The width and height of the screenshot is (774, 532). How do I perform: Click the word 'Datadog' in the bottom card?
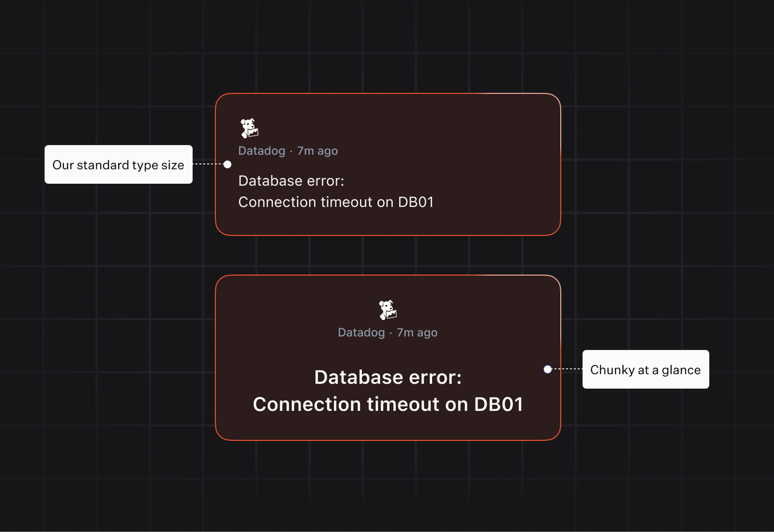click(361, 333)
